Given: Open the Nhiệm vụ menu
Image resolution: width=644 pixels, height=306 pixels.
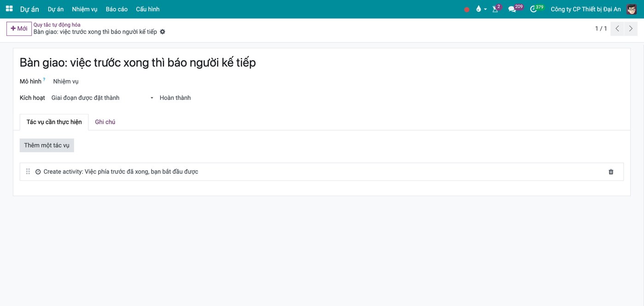Looking at the screenshot, I should pos(85,9).
